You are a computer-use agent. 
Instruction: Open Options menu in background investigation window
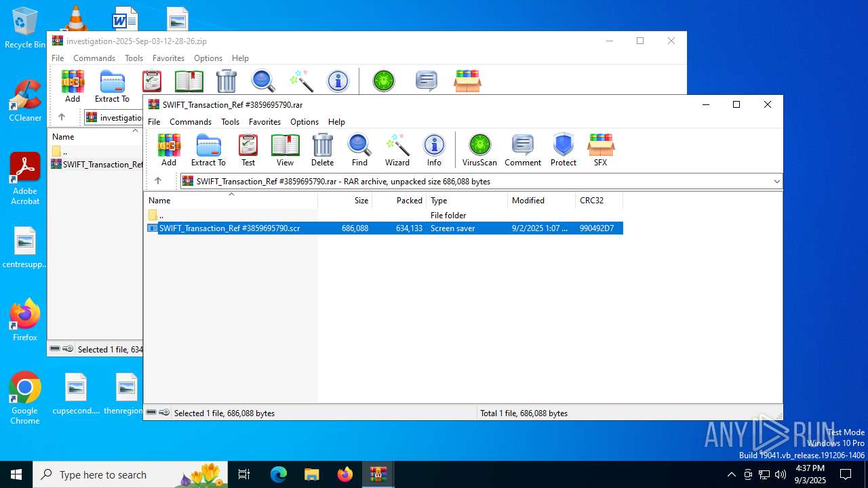[208, 58]
